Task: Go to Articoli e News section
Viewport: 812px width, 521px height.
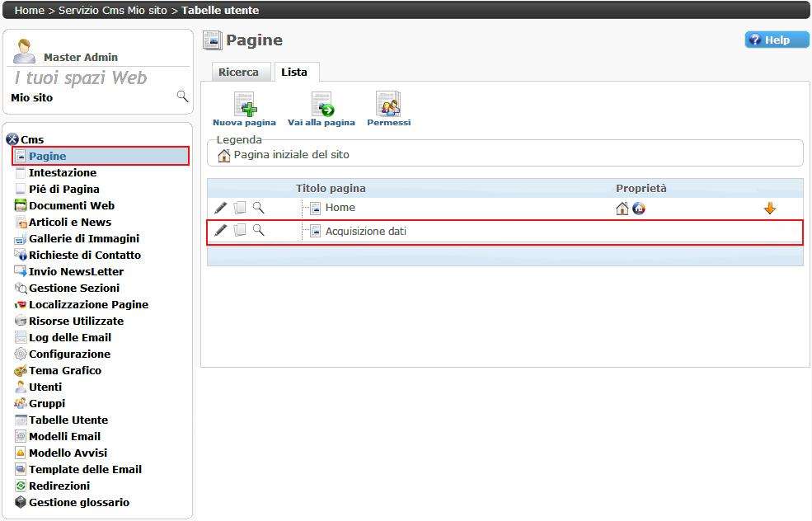Action: pyautogui.click(x=69, y=222)
